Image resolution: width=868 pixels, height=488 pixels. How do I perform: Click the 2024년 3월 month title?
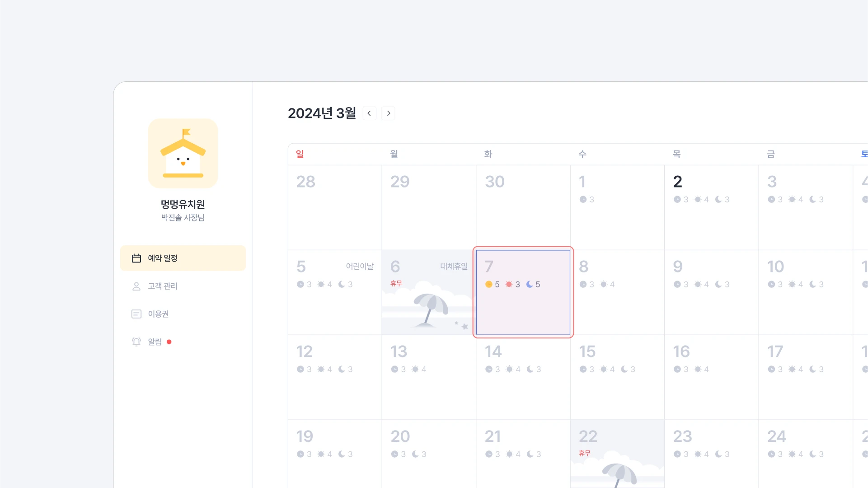click(322, 113)
